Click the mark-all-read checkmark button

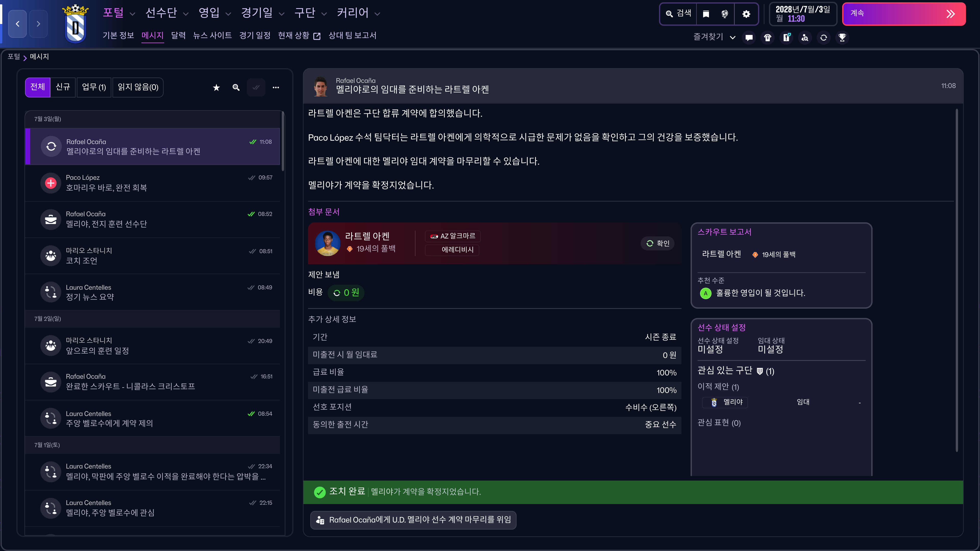pos(256,87)
